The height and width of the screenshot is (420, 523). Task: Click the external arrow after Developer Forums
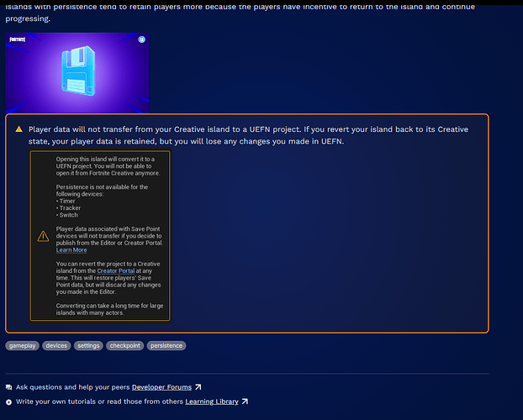coord(198,387)
